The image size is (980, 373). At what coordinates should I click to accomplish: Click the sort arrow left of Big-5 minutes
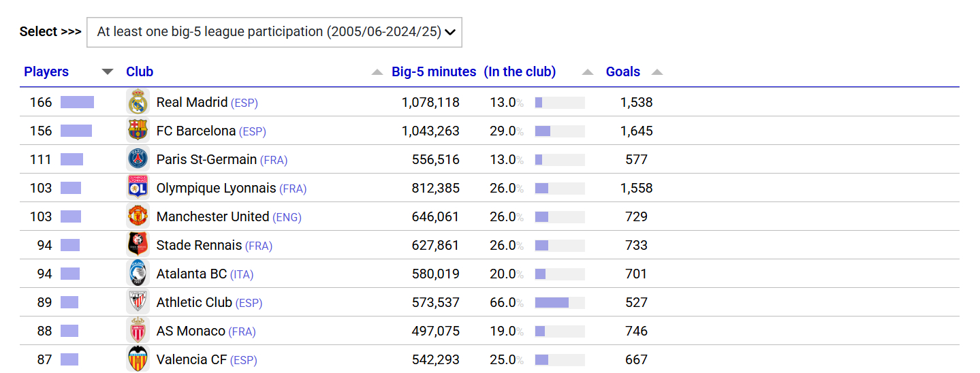[377, 72]
